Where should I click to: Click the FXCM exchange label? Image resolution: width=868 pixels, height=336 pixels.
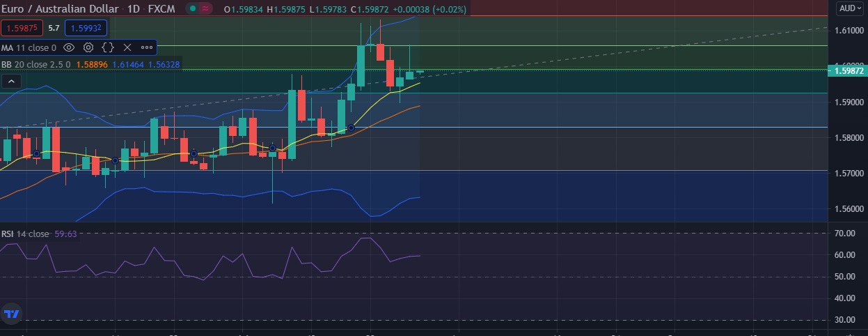click(161, 9)
